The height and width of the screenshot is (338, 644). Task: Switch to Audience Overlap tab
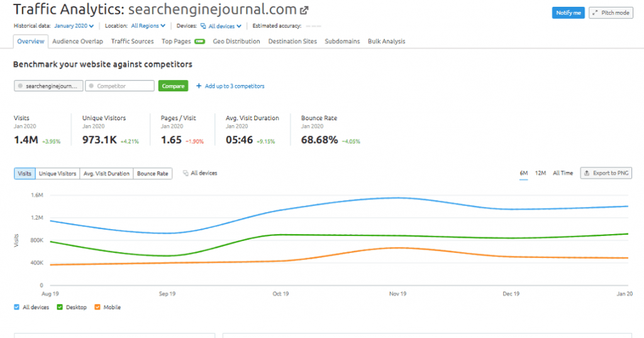coord(77,41)
